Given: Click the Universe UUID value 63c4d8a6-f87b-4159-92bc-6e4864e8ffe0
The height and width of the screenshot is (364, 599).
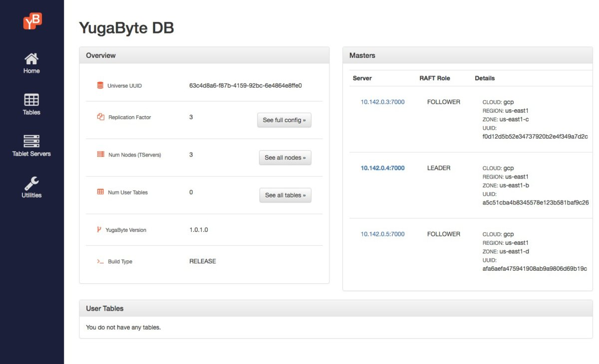Looking at the screenshot, I should click(x=246, y=85).
